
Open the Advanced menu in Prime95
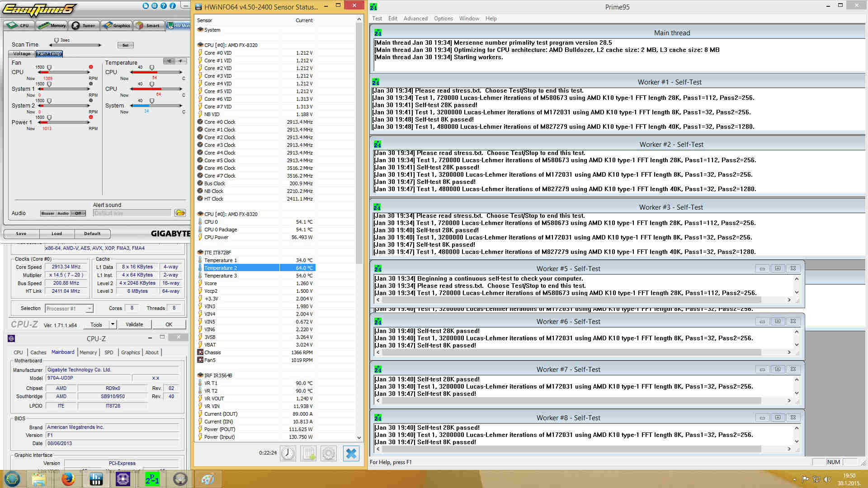(415, 19)
